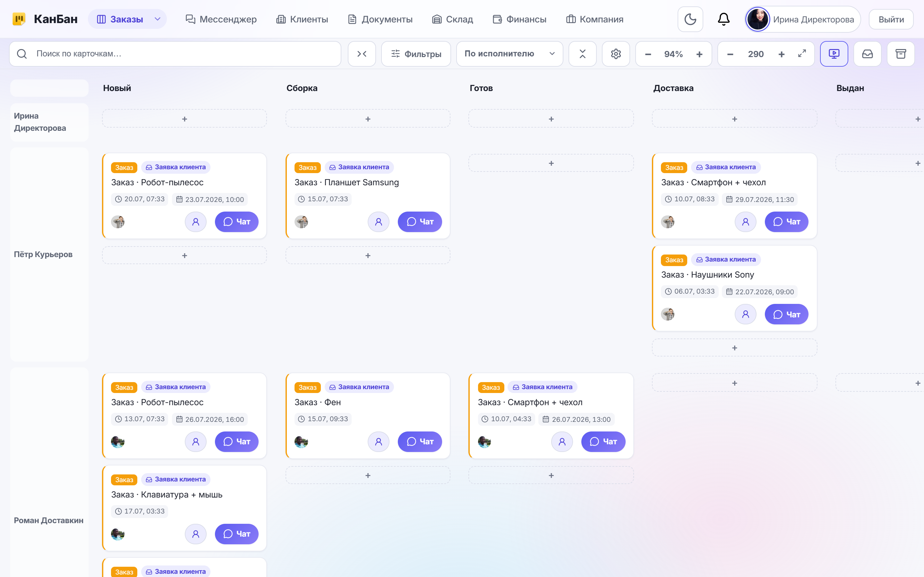Decrease column width value 290
Image resolution: width=924 pixels, height=577 pixels.
pyautogui.click(x=730, y=54)
